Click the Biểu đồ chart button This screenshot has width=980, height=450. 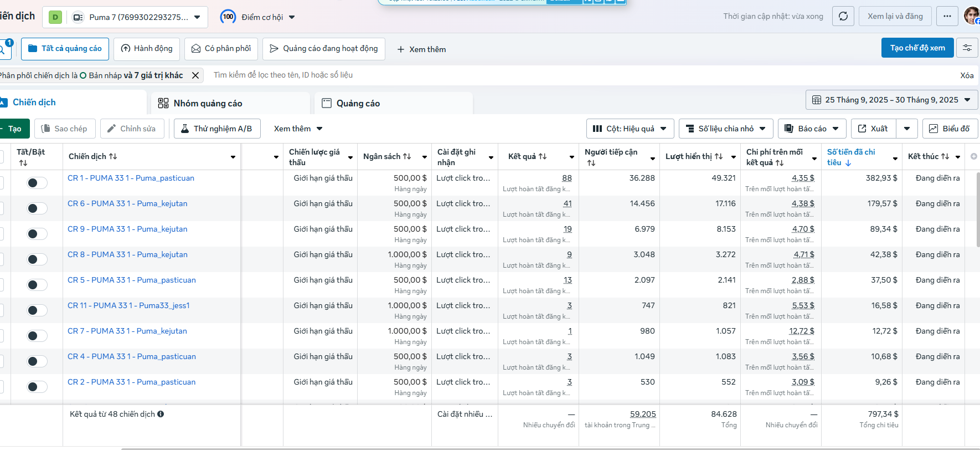950,129
